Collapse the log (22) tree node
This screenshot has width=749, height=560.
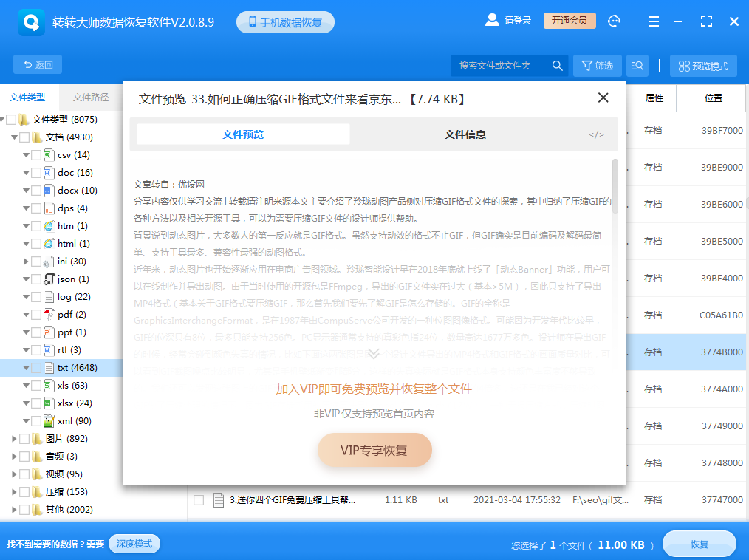point(26,297)
